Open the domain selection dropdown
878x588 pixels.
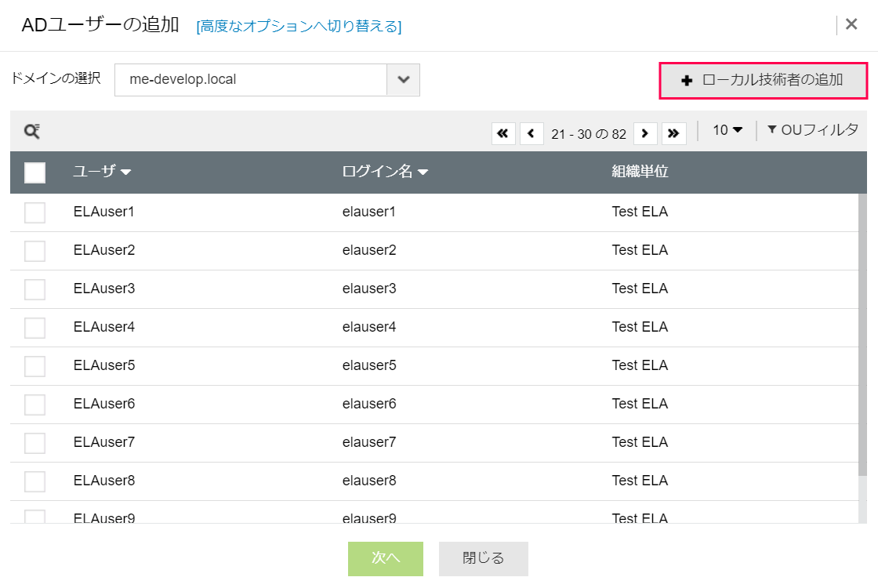coord(403,80)
